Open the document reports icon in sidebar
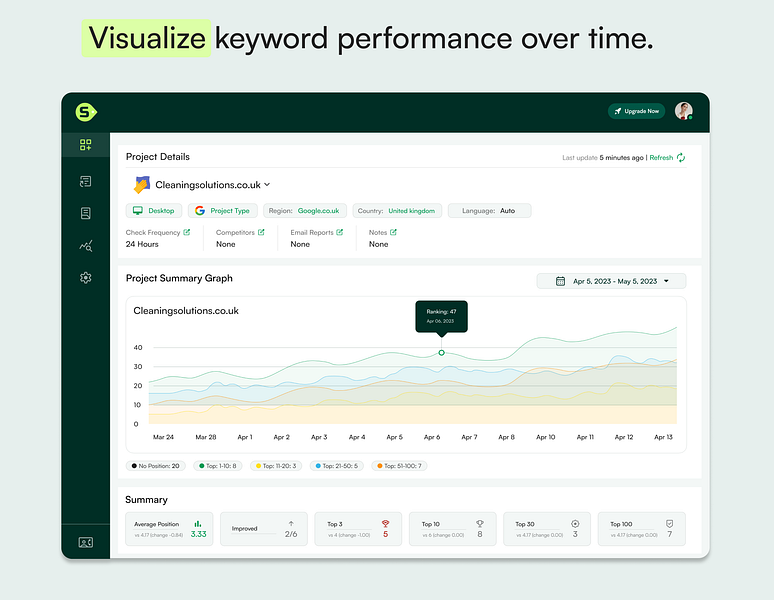 (x=85, y=213)
